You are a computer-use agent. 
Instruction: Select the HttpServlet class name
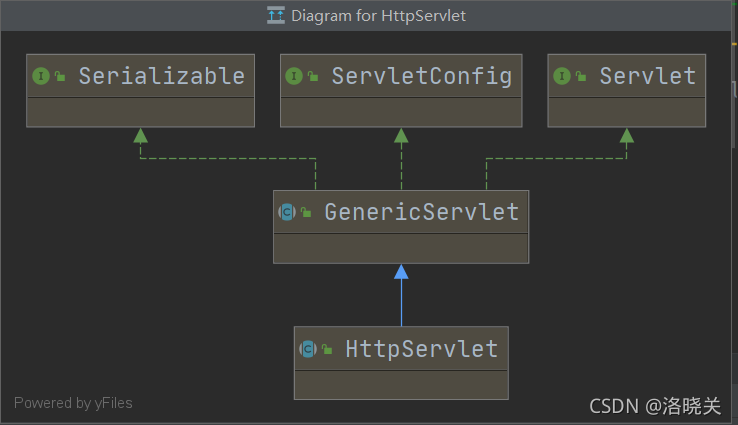click(x=422, y=349)
